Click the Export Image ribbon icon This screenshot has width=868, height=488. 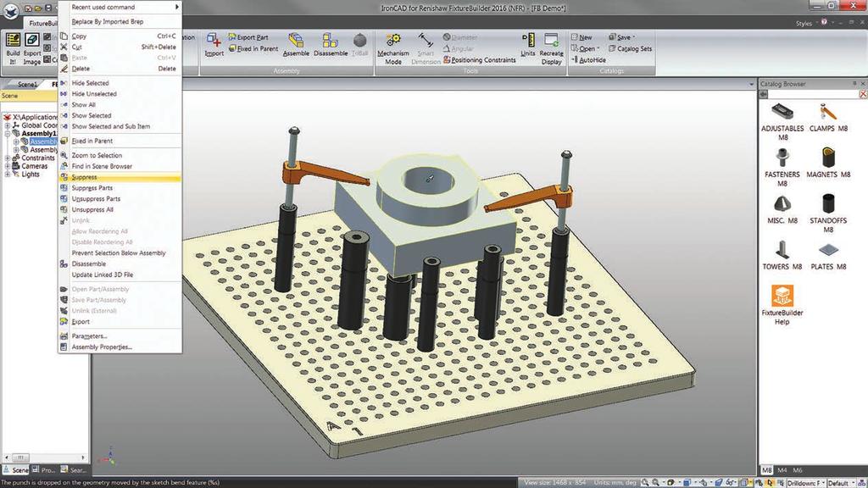coord(32,48)
